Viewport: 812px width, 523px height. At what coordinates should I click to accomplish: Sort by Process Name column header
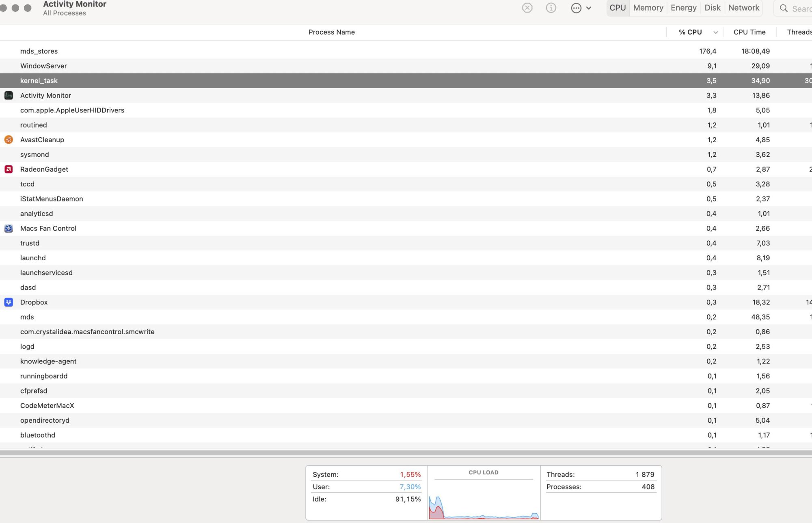[x=331, y=32]
